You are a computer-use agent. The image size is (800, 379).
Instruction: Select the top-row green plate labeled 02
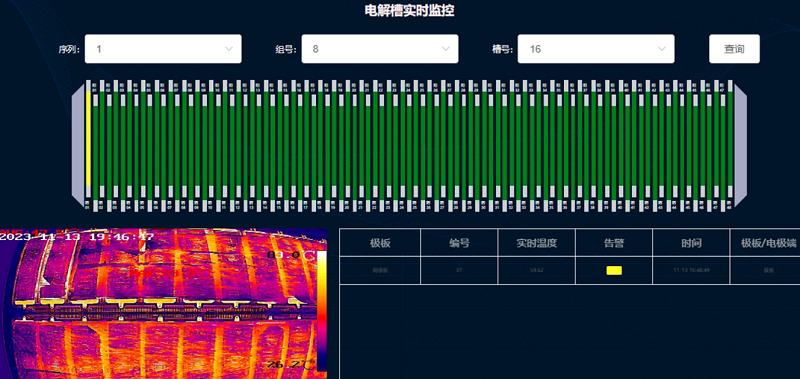pyautogui.click(x=102, y=139)
